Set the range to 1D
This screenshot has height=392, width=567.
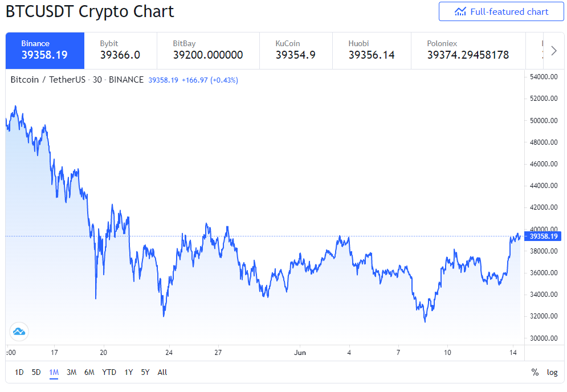(x=19, y=372)
